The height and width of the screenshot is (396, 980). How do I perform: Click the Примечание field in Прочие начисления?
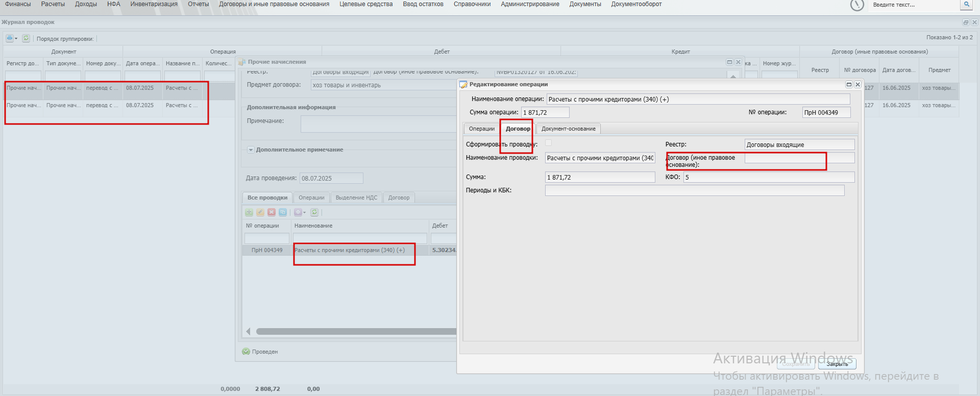(x=379, y=124)
